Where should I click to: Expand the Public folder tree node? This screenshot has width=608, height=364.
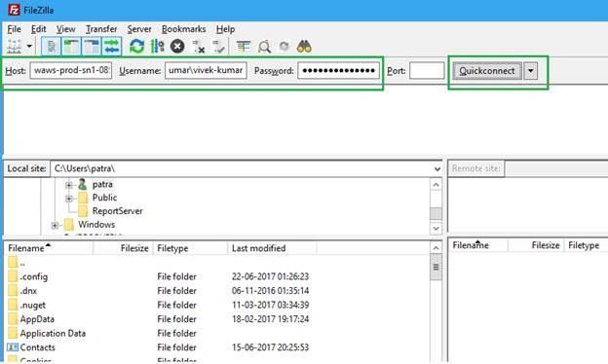[x=69, y=199]
